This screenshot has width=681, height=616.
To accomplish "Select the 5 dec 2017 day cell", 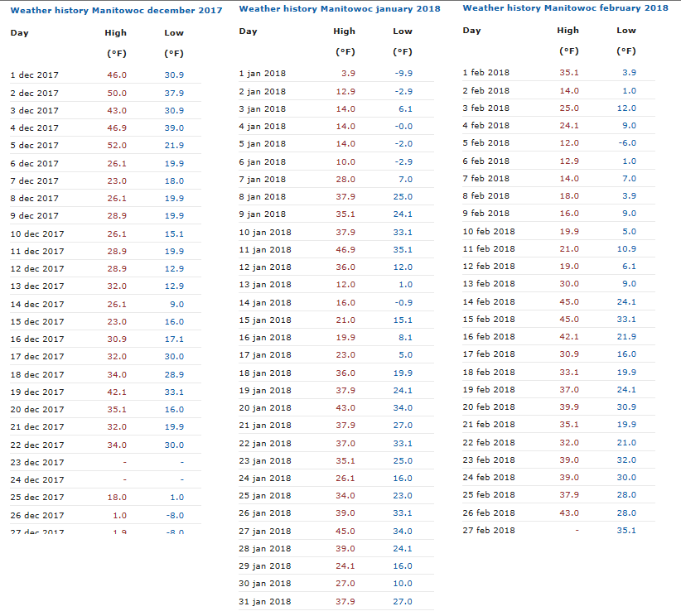I will point(34,145).
